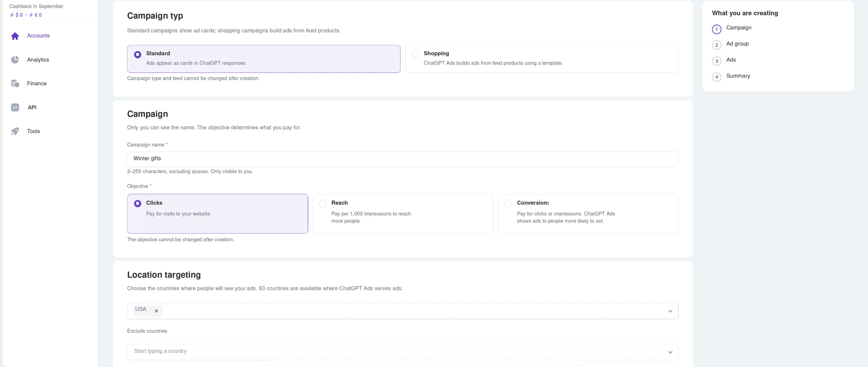Click the Tools rocket icon
Viewport: 868px width, 367px height.
[15, 131]
